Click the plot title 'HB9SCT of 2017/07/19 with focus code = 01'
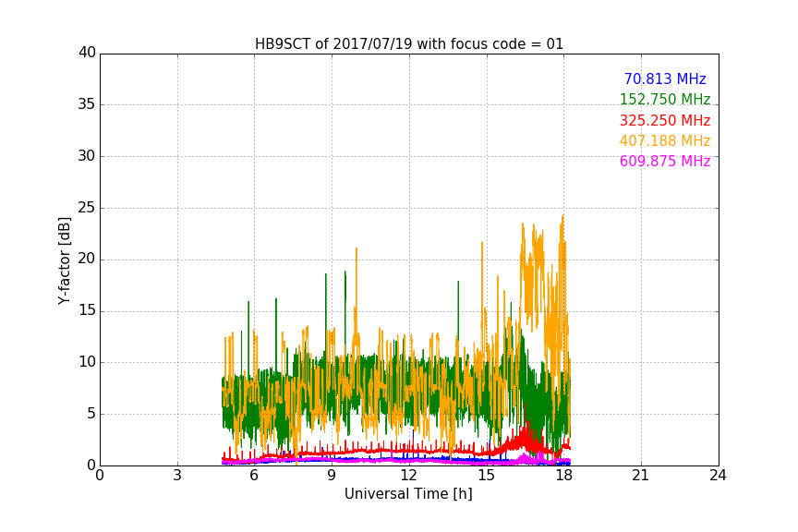This screenshot has width=798, height=532. pos(408,43)
